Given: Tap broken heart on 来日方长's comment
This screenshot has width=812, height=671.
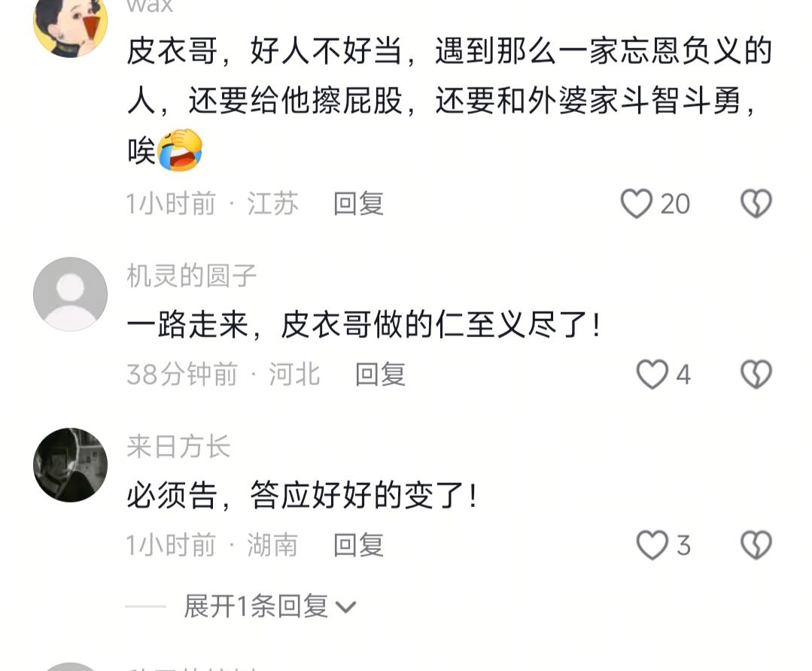Looking at the screenshot, I should tap(756, 545).
